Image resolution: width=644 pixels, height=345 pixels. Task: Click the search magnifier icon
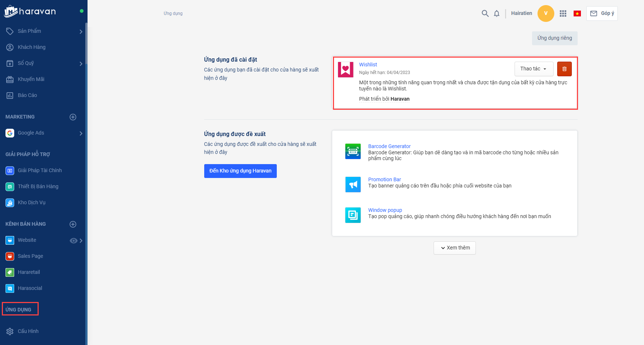coord(485,13)
